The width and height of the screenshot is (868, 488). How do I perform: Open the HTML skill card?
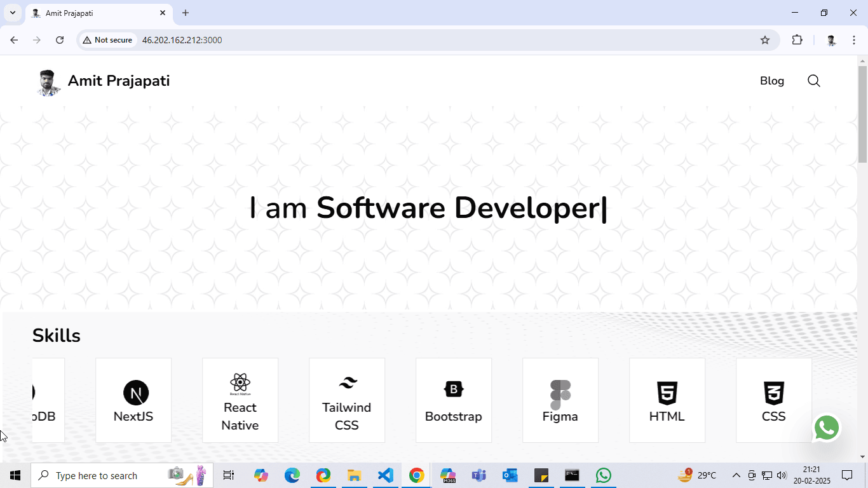tap(667, 400)
